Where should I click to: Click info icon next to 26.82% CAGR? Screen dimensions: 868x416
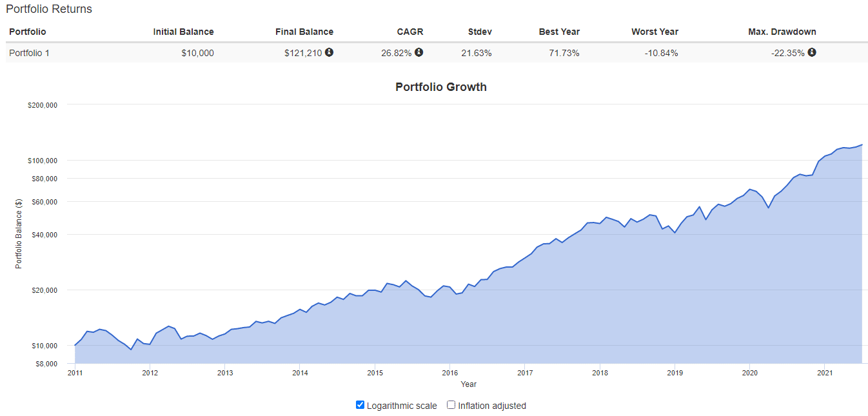[419, 52]
